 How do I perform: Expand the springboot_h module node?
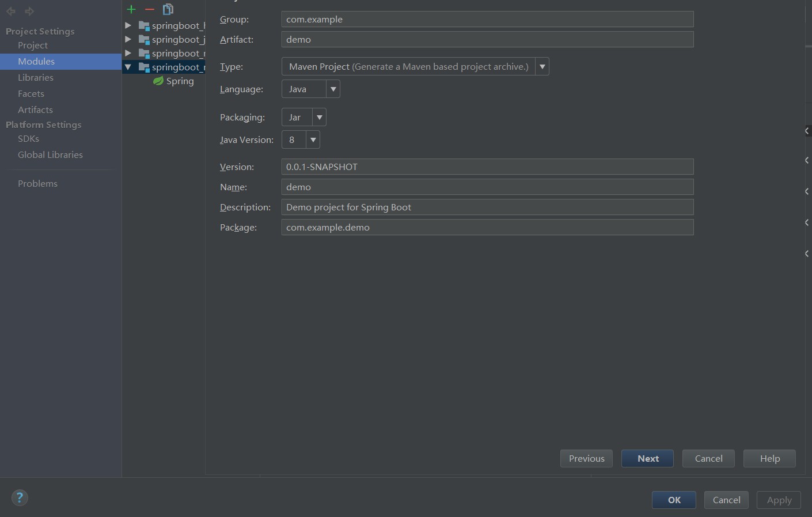click(128, 25)
